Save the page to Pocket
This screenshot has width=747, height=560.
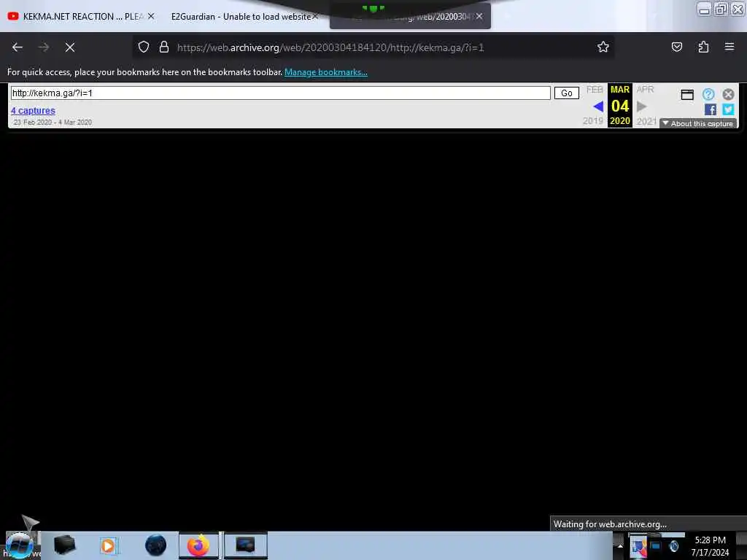[676, 47]
